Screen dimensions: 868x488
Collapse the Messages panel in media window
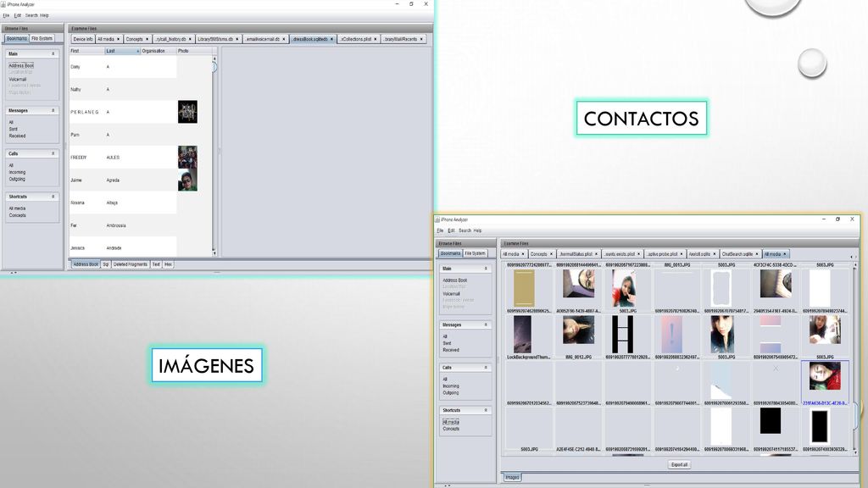click(486, 324)
